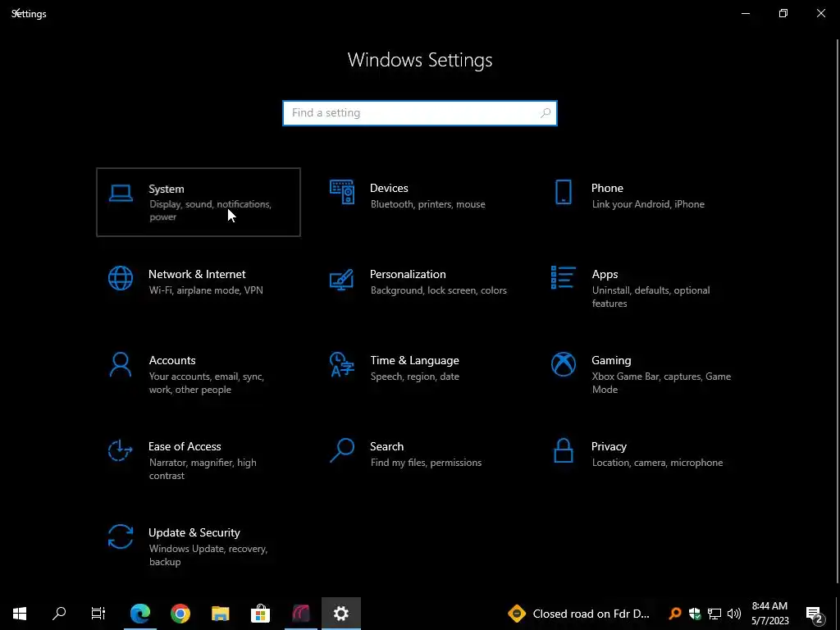Open the 8:44 AM clock and calendar
840x630 pixels.
click(x=769, y=614)
